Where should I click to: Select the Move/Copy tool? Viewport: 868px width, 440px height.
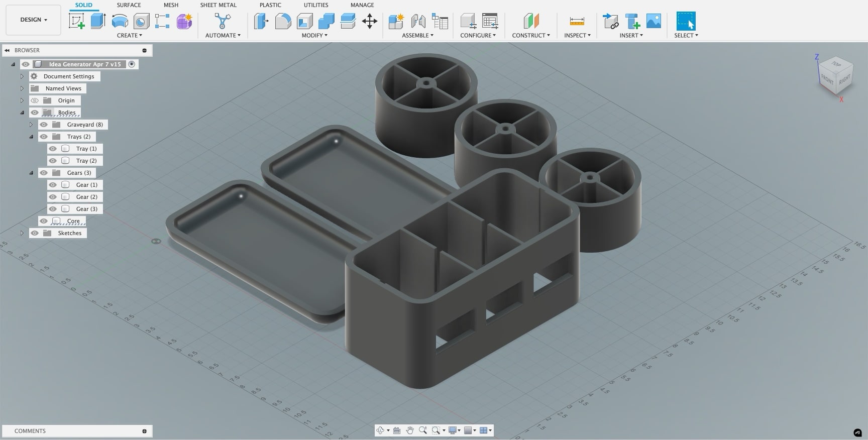click(x=370, y=21)
